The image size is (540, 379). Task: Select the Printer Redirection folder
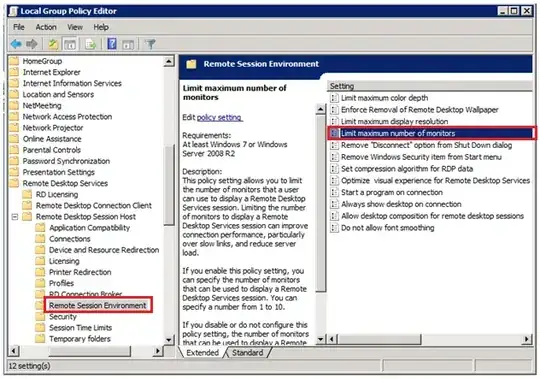point(80,272)
